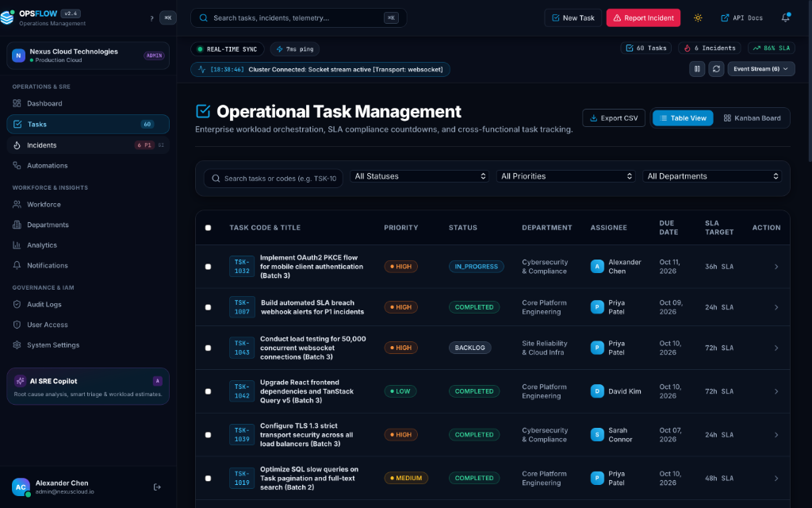Click the Operational Task Management title icon
Viewport: 812px width, 508px height.
point(203,111)
